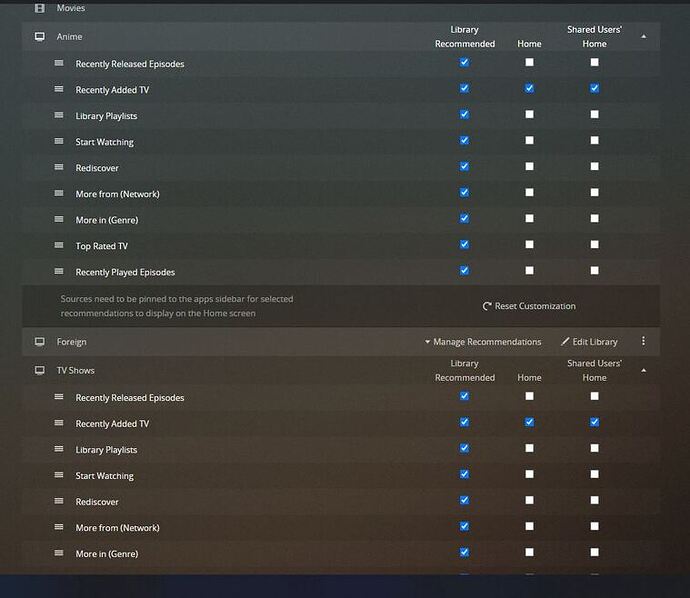The width and height of the screenshot is (690, 598).
Task: Click the TV Shows Library Recommended column header
Action: (x=465, y=371)
